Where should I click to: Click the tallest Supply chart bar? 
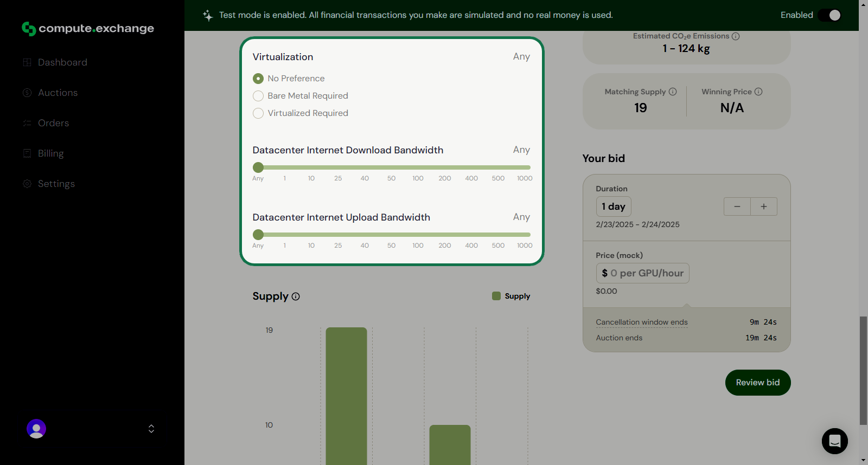point(346,396)
